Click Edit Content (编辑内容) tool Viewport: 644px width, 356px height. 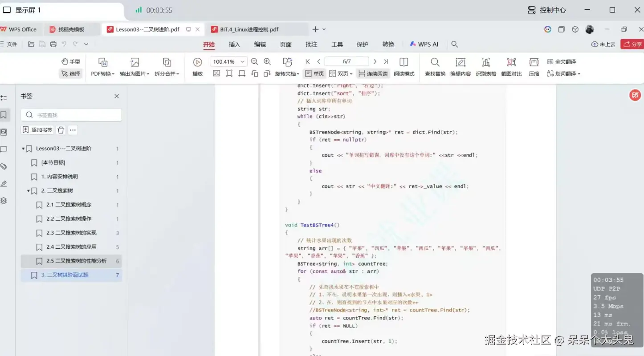(x=461, y=67)
